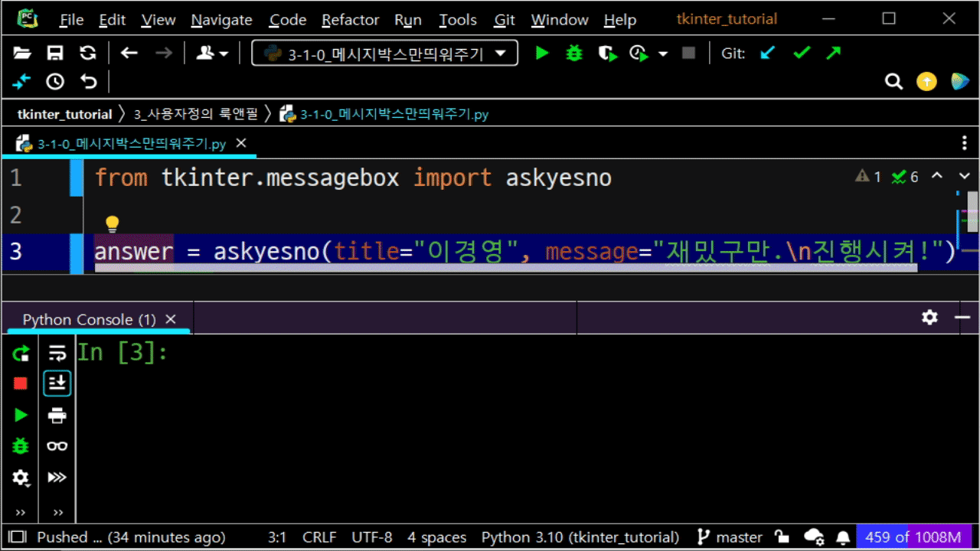Click the blue compare/fetch arrows icon

(21, 81)
